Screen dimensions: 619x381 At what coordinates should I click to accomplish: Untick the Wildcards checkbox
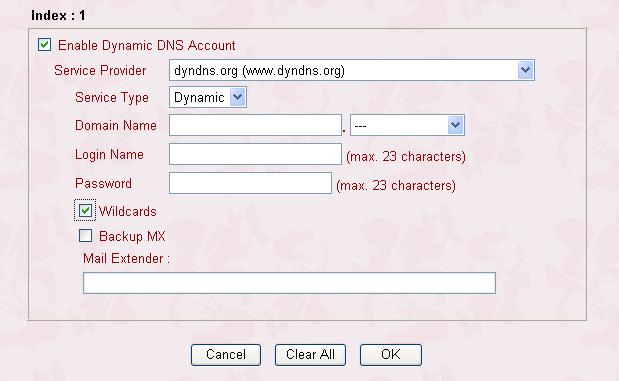point(85,210)
